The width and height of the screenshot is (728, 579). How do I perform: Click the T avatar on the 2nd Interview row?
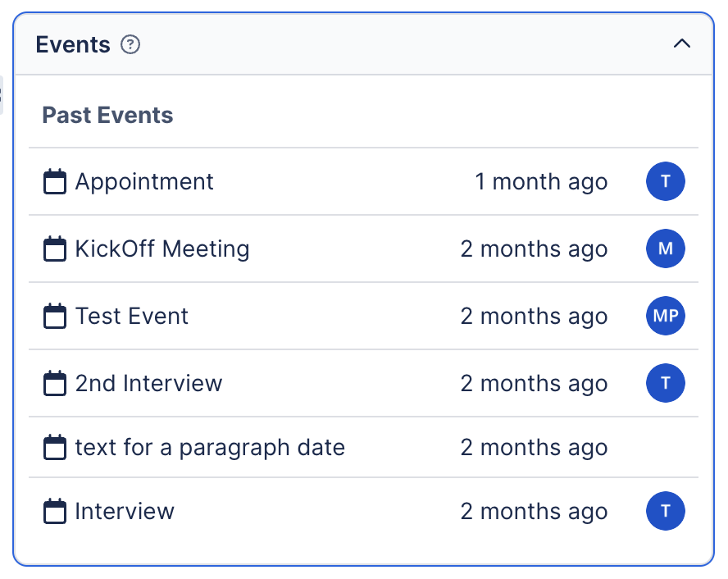666,384
